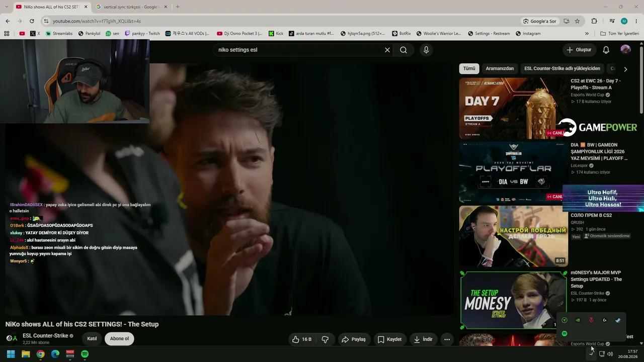Open the YouTube bookmark icon
Viewport: 644px width, 362px height.
pos(22,34)
